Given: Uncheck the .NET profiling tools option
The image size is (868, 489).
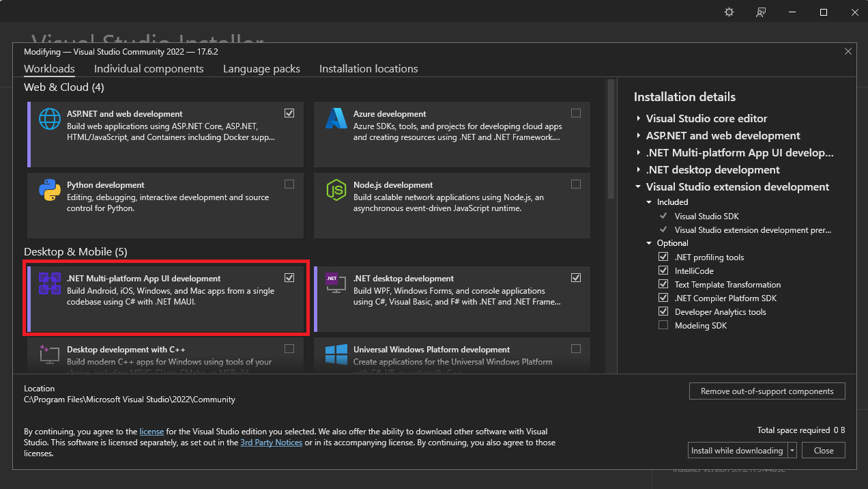Looking at the screenshot, I should (x=663, y=257).
